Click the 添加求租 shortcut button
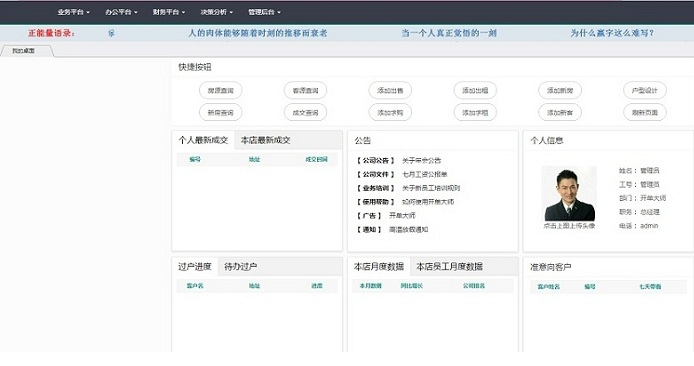Screen dimensions: 694x366 pyautogui.click(x=475, y=112)
